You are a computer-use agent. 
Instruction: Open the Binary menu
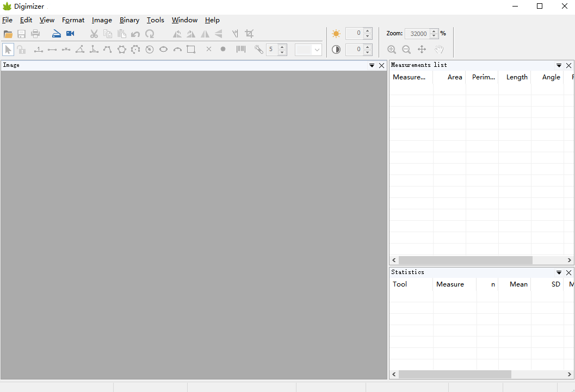129,20
